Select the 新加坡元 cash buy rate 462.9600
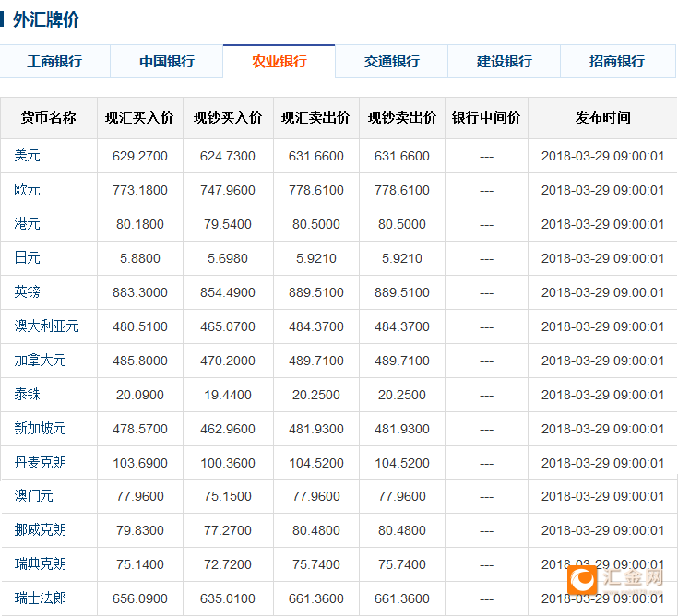Viewport: 678px width, 616px height. point(228,429)
